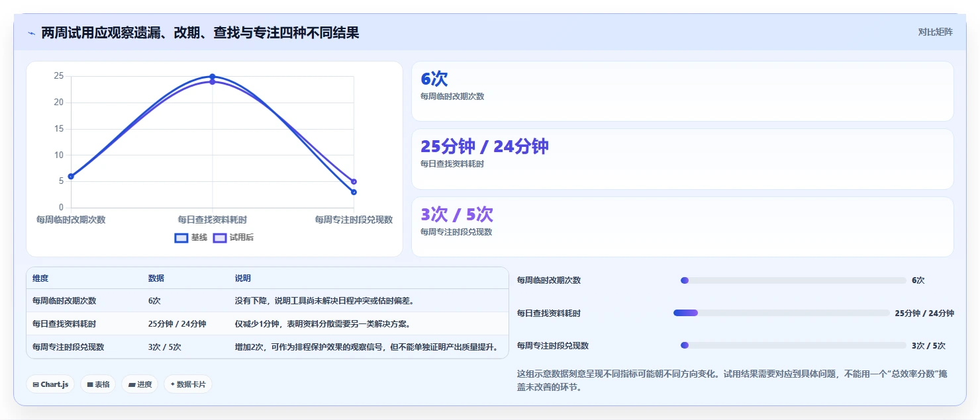
Task: Click the 3次 / 5次 cell in the table
Action: 165,347
